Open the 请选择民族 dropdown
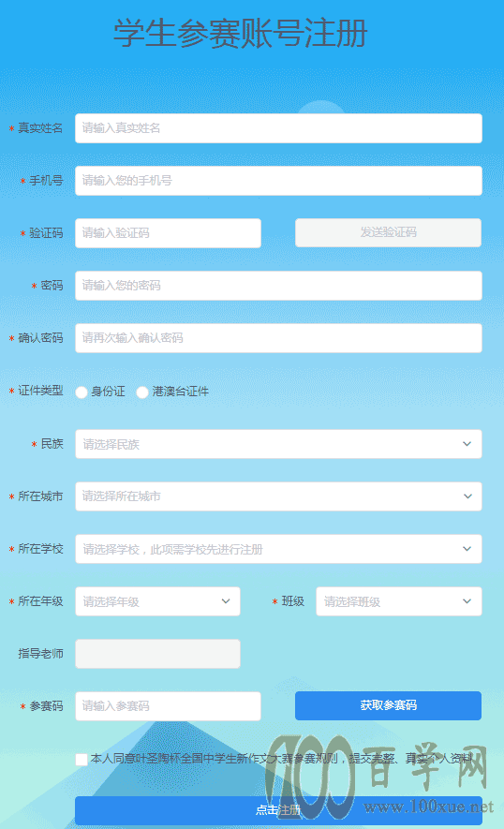This screenshot has height=829, width=504. 278,444
